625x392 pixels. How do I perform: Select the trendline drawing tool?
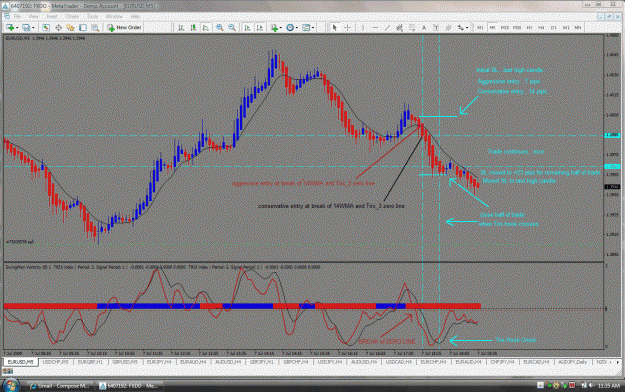click(x=387, y=28)
